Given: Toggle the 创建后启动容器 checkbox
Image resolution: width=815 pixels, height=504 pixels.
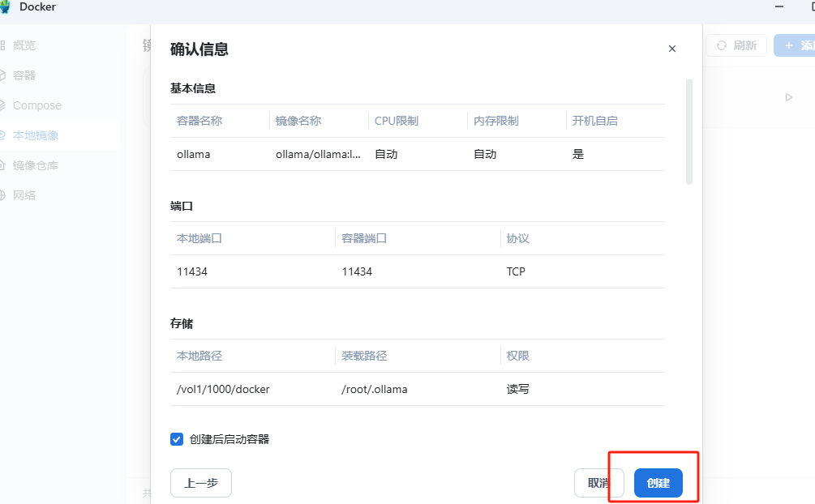Looking at the screenshot, I should [177, 439].
